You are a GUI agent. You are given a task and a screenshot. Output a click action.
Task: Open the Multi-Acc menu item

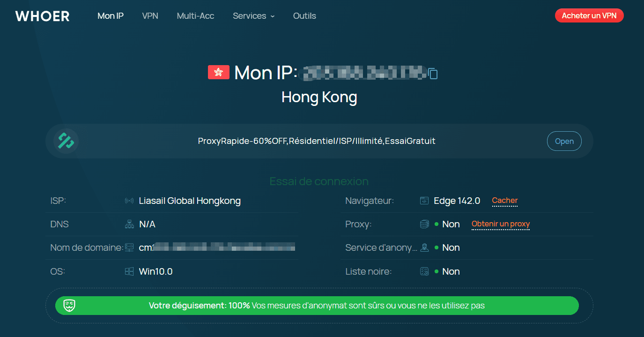195,16
